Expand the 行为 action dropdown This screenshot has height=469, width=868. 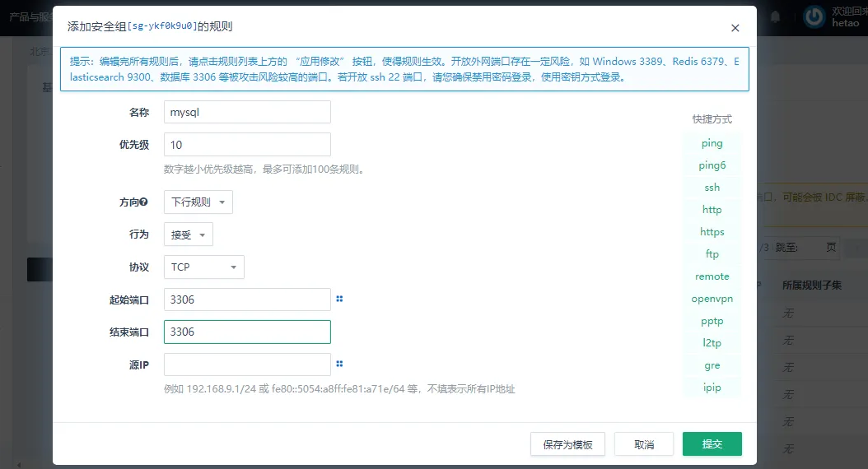188,234
